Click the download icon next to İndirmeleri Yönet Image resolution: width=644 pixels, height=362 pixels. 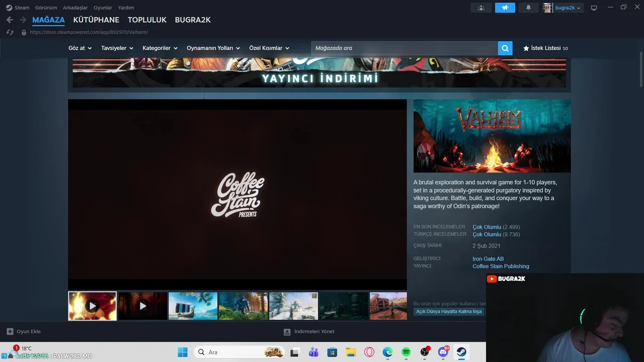coord(287,332)
